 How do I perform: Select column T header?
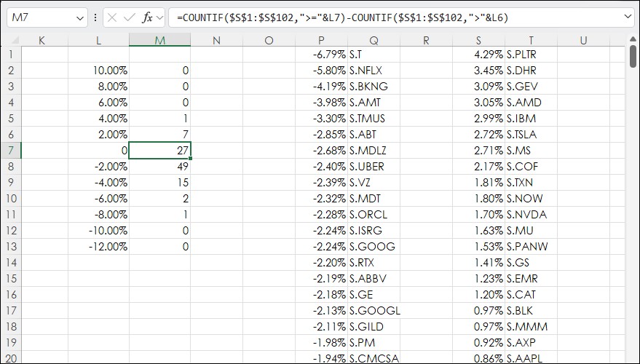pos(531,40)
